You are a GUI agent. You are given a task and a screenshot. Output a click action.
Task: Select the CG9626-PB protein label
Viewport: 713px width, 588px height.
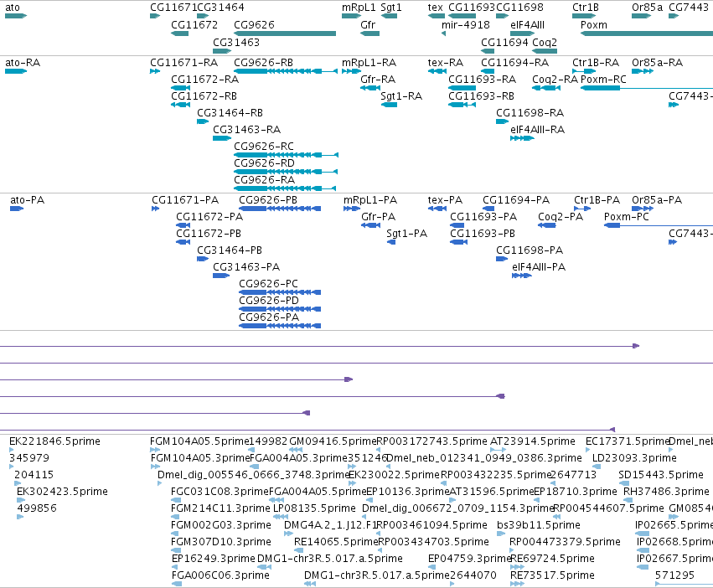click(268, 199)
